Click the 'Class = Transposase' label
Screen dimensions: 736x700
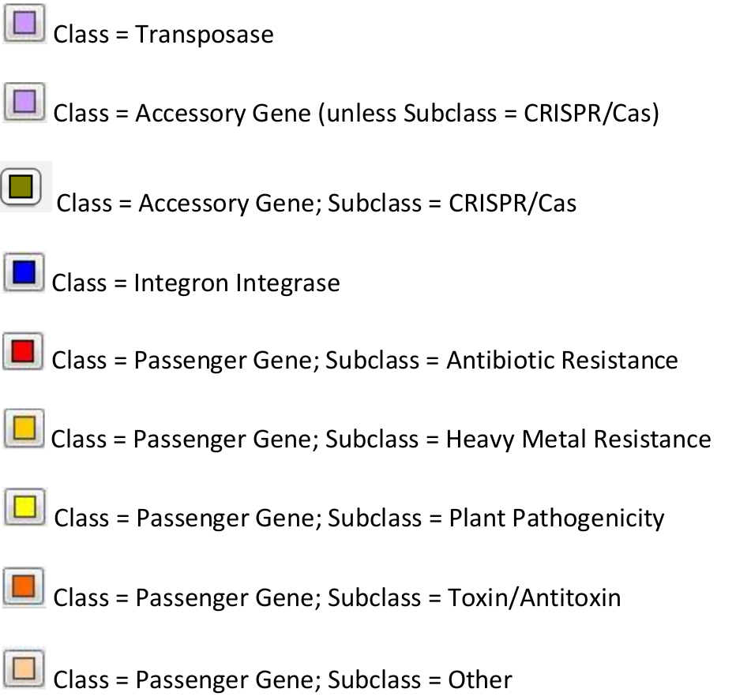click(x=163, y=36)
